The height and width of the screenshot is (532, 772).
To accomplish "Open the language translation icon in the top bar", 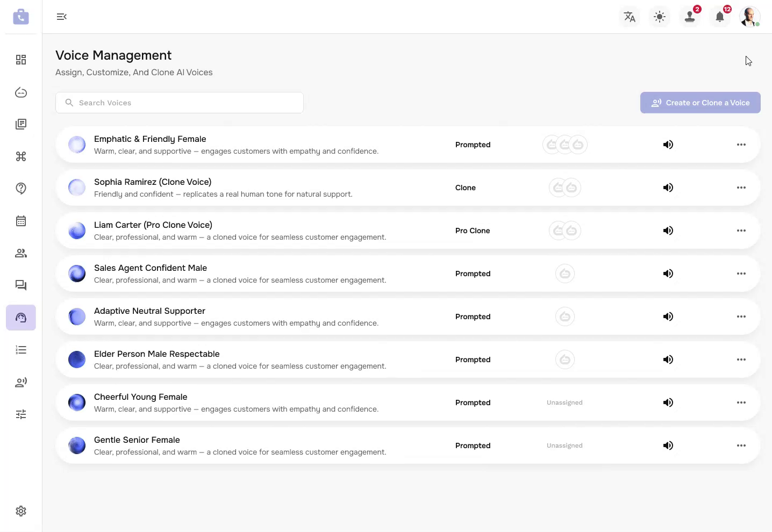I will tap(630, 17).
